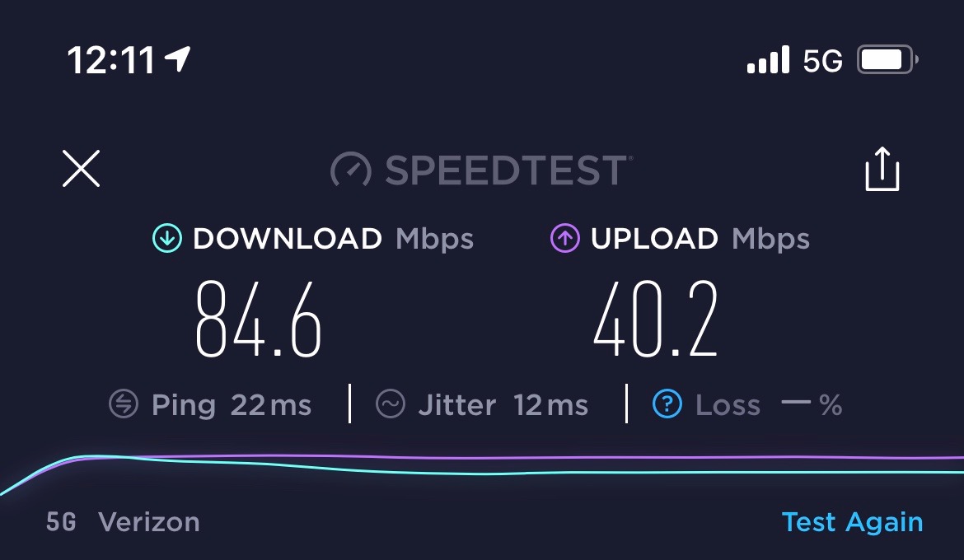Viewport: 964px width, 560px height.
Task: Tap the purple upload graph line
Action: (x=554, y=457)
